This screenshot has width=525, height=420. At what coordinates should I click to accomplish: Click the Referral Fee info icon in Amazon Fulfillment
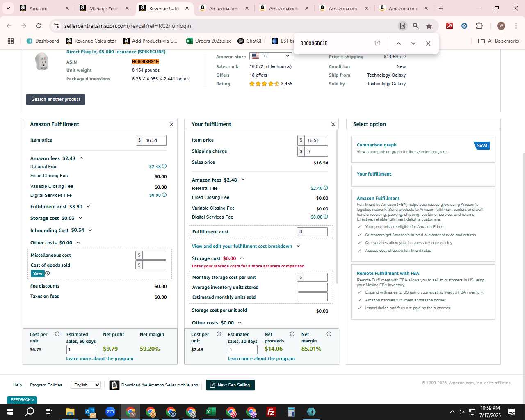164,166
